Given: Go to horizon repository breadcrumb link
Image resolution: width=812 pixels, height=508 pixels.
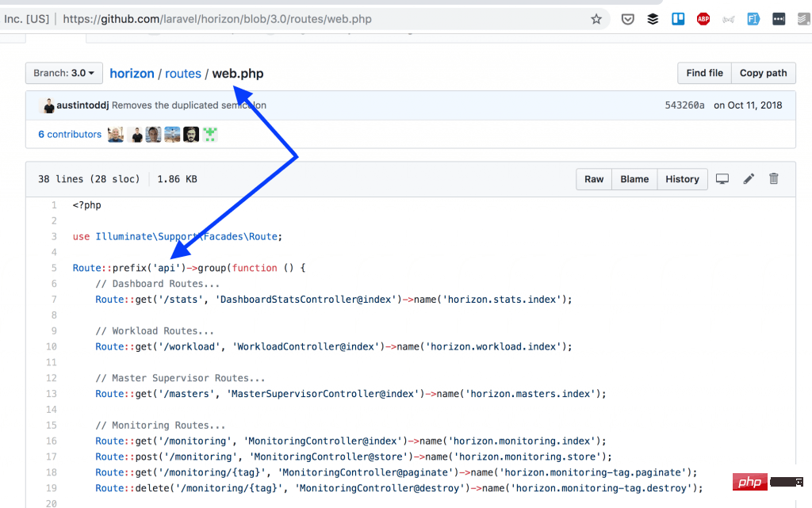Looking at the screenshot, I should 132,74.
